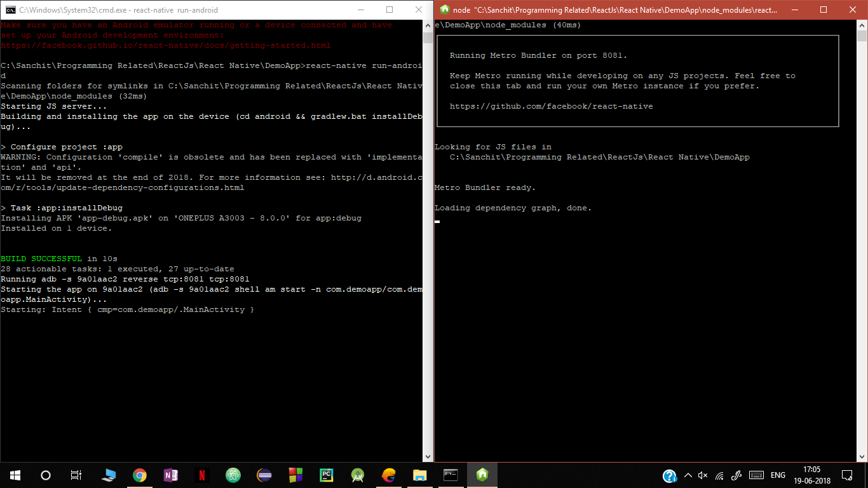The height and width of the screenshot is (488, 868).
Task: Click 'Running adb -s 9a01aac2 reverse' line
Action: coord(125,279)
